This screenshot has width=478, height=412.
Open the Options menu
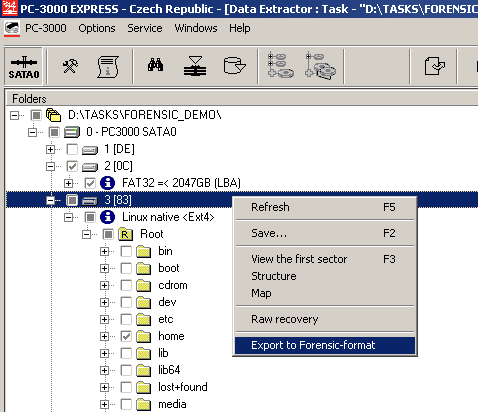[97, 28]
